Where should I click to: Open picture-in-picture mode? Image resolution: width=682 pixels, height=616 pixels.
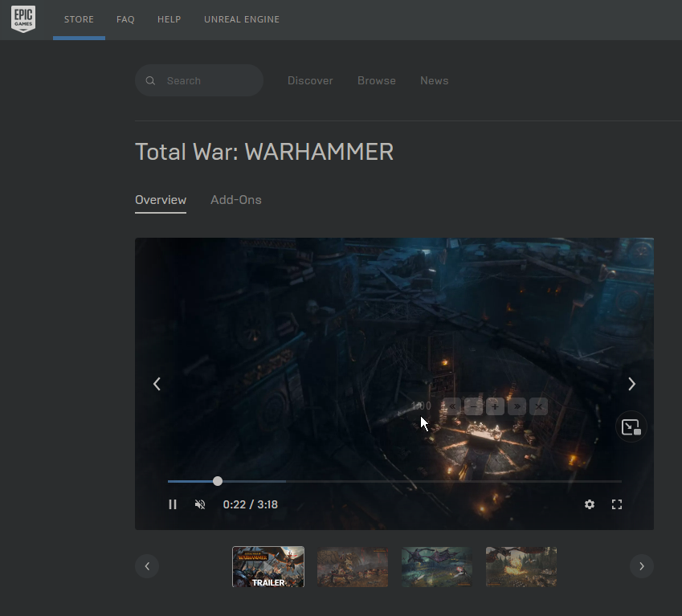(x=631, y=426)
